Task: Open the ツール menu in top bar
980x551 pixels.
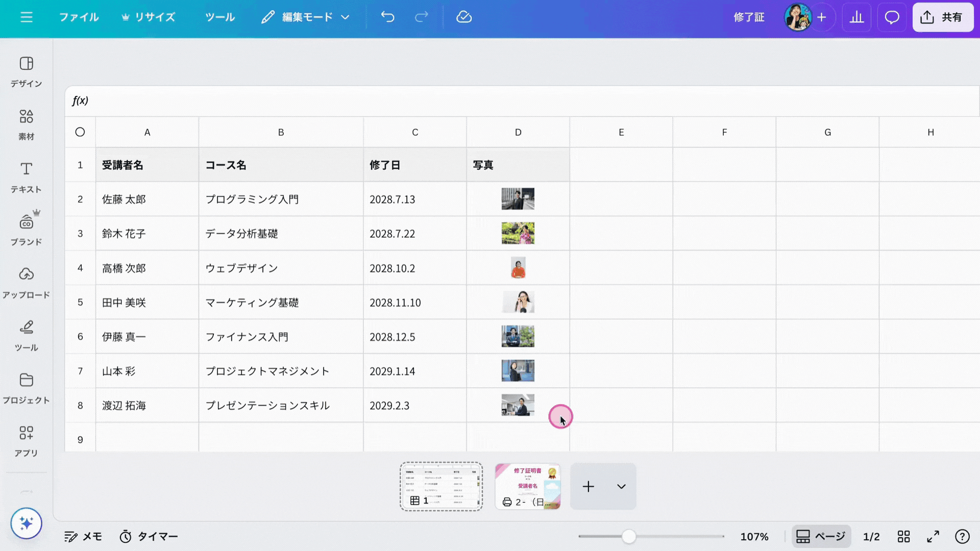Action: [220, 17]
